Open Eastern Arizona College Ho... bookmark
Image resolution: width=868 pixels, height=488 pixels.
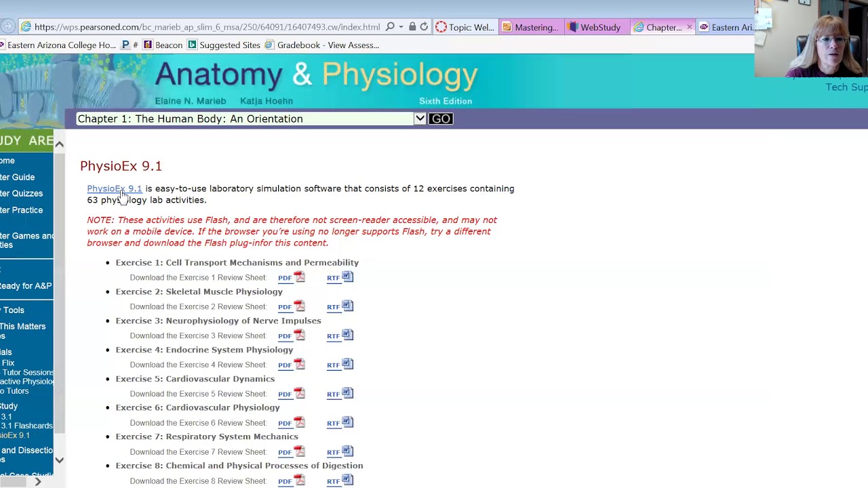pos(58,45)
